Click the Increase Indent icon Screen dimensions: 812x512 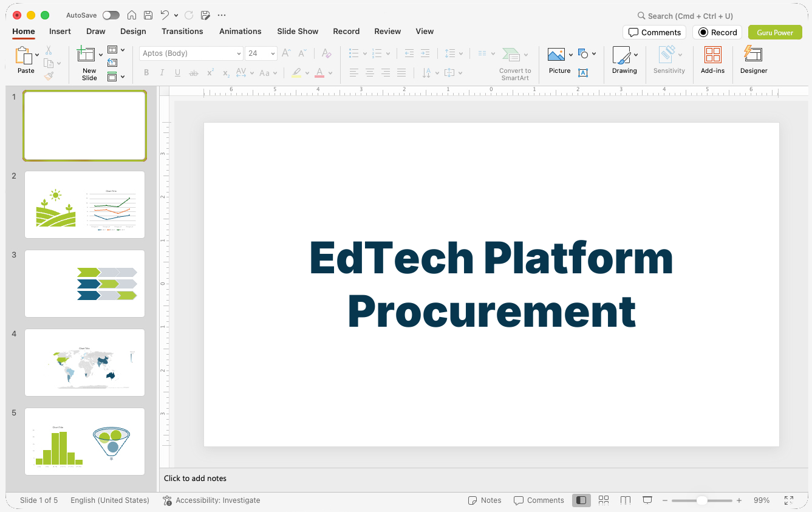click(425, 53)
